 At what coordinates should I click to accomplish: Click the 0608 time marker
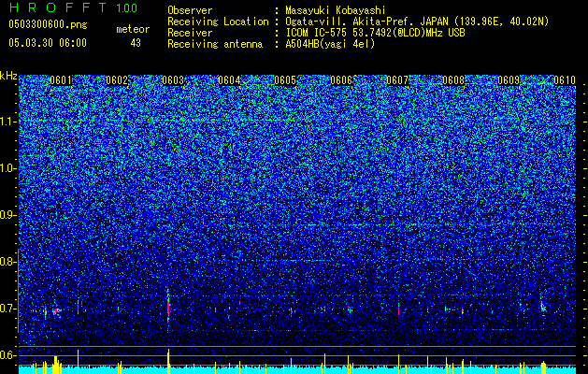point(453,80)
